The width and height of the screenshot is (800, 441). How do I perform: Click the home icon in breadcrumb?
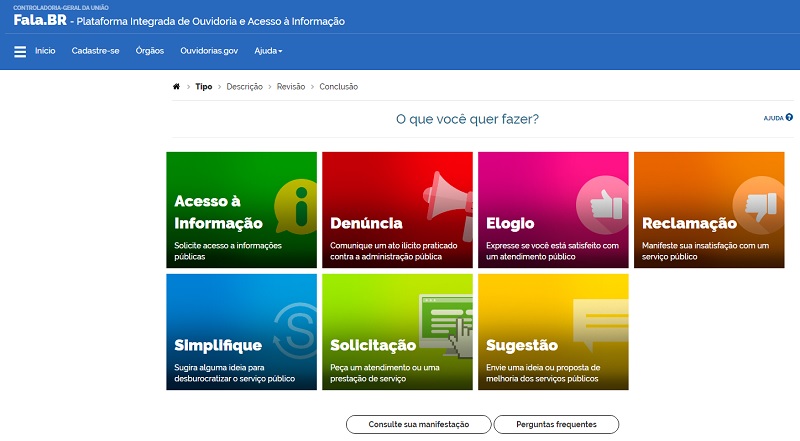pyautogui.click(x=177, y=86)
